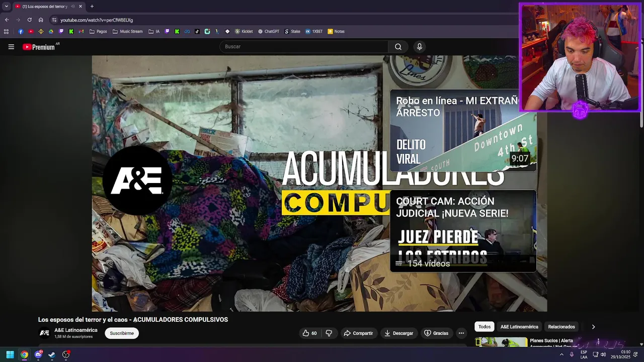Open browser home page button
Viewport: 644px width, 362px height.
pyautogui.click(x=41, y=20)
